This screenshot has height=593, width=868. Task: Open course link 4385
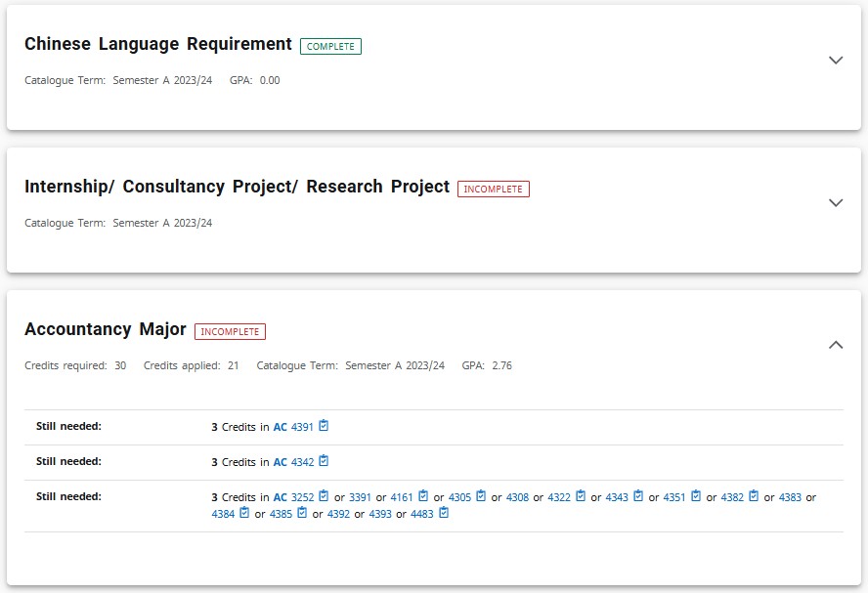tap(281, 514)
